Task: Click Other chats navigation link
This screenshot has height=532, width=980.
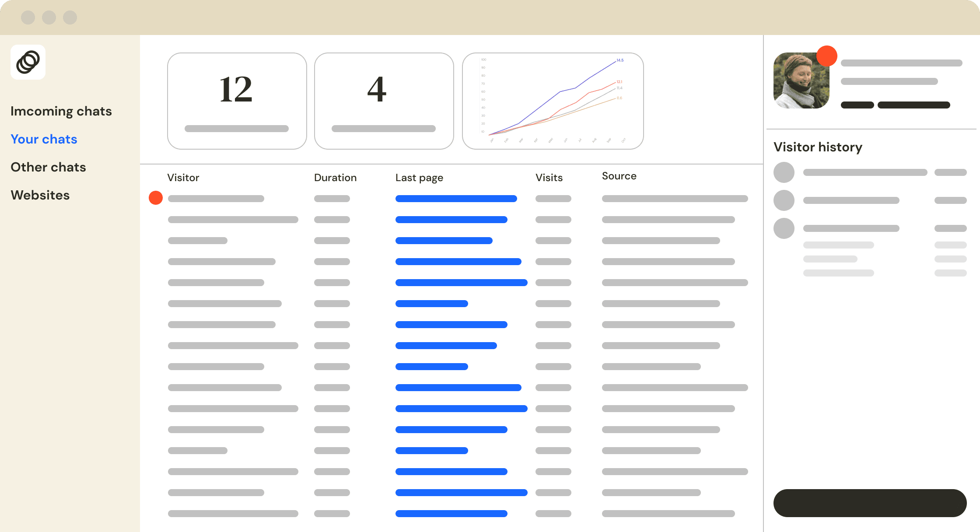Action: pos(49,166)
